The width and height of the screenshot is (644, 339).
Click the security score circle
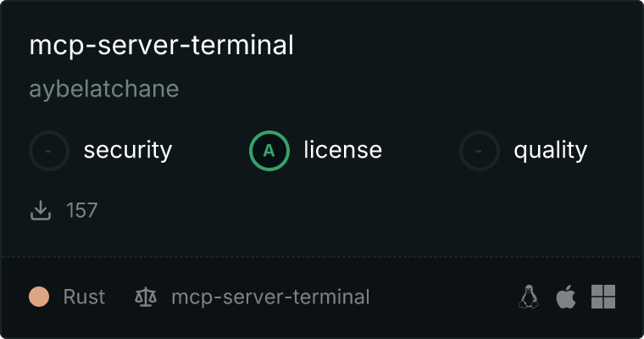(49, 151)
